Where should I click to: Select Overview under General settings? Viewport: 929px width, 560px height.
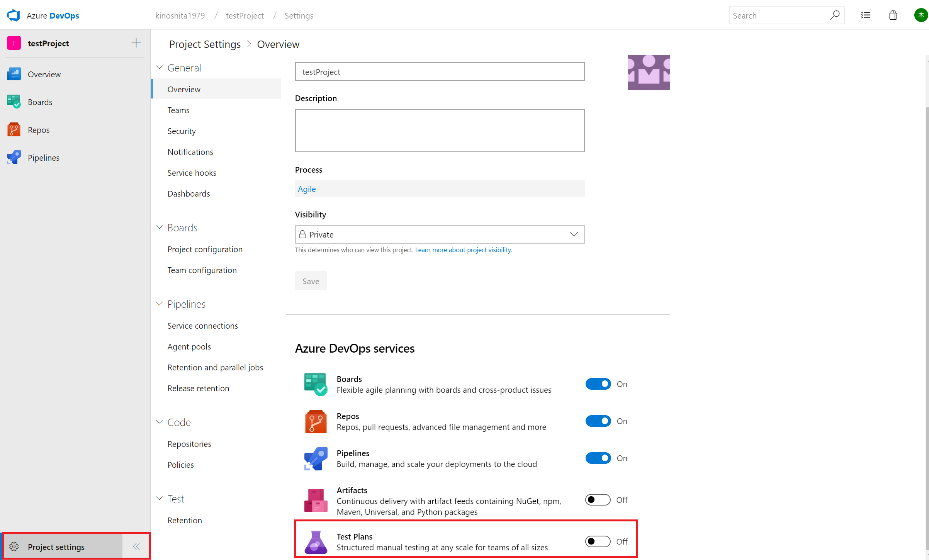217,89
